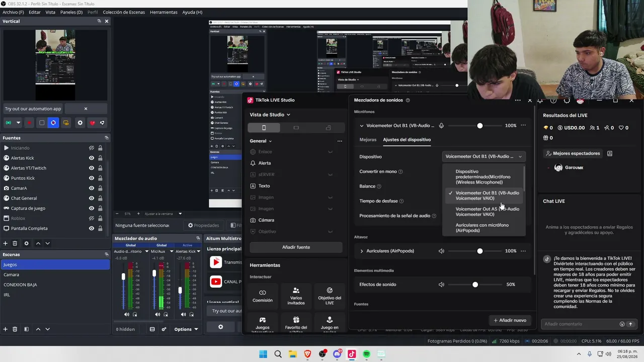
Task: Open Propiedades for the selected source
Action: 203,225
